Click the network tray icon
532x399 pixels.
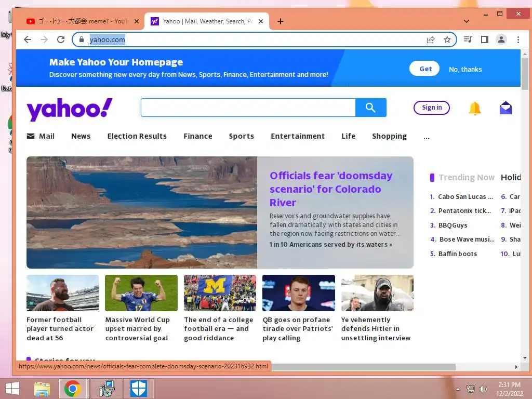pyautogui.click(x=470, y=389)
